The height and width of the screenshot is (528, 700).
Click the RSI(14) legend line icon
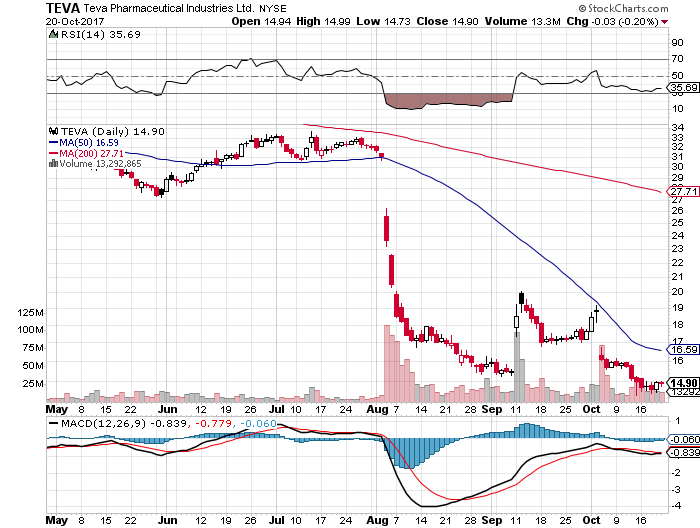coord(52,34)
